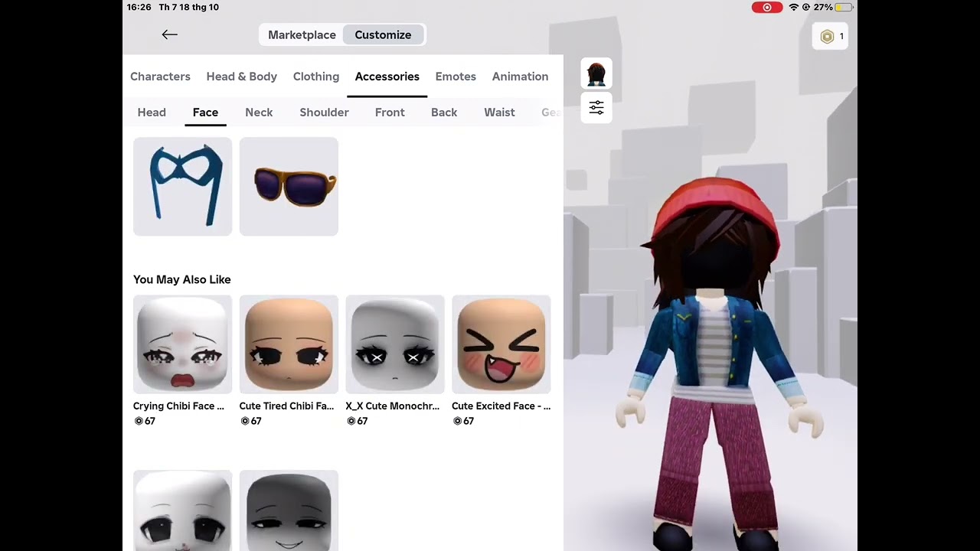Open the Emotes tab
Image resolution: width=980 pixels, height=551 pixels.
(456, 77)
